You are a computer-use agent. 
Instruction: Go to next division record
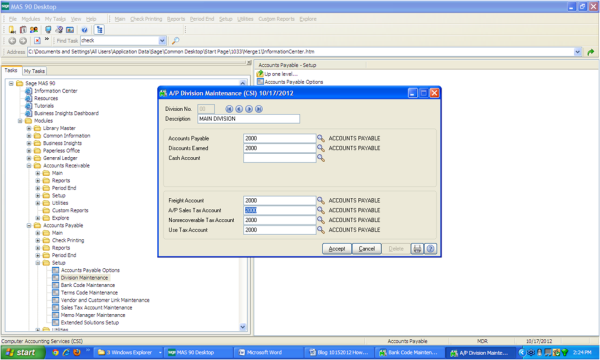tap(249, 109)
